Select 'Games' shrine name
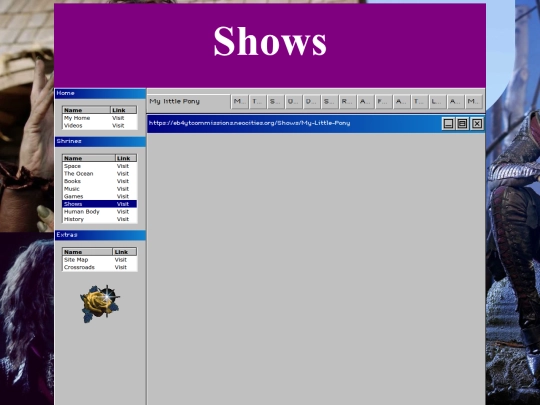This screenshot has width=540, height=405. (73, 196)
